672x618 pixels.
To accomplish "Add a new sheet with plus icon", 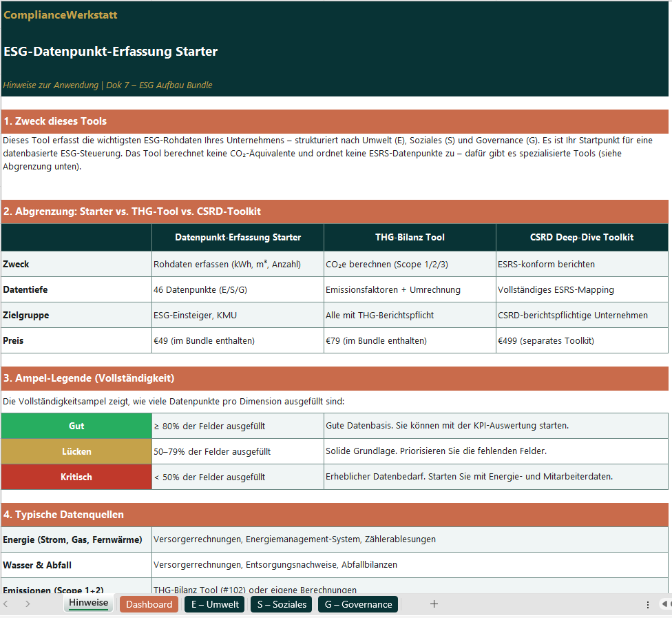I will click(434, 604).
